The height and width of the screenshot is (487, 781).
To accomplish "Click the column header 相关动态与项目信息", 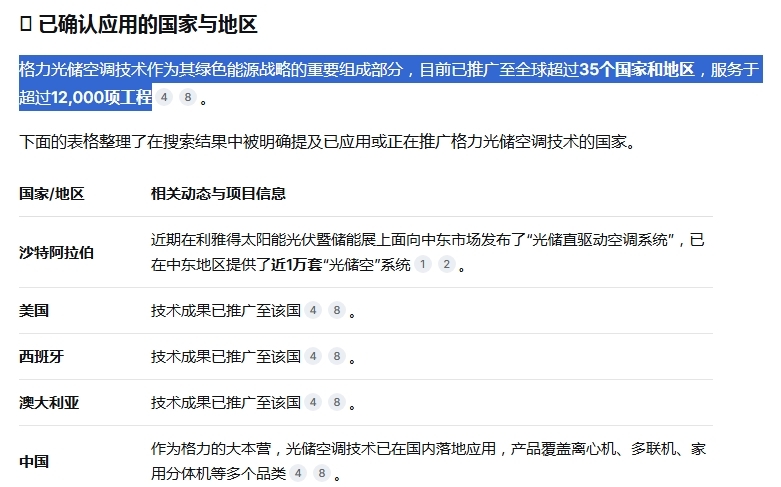I will coord(218,194).
